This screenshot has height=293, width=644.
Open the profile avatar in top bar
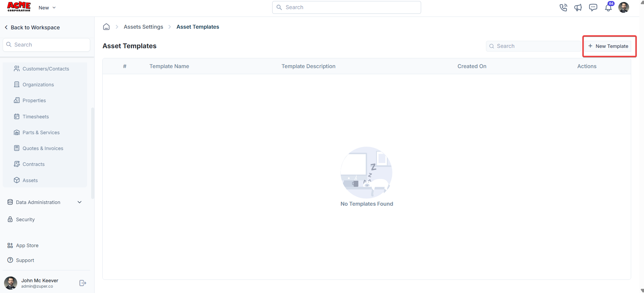point(623,7)
